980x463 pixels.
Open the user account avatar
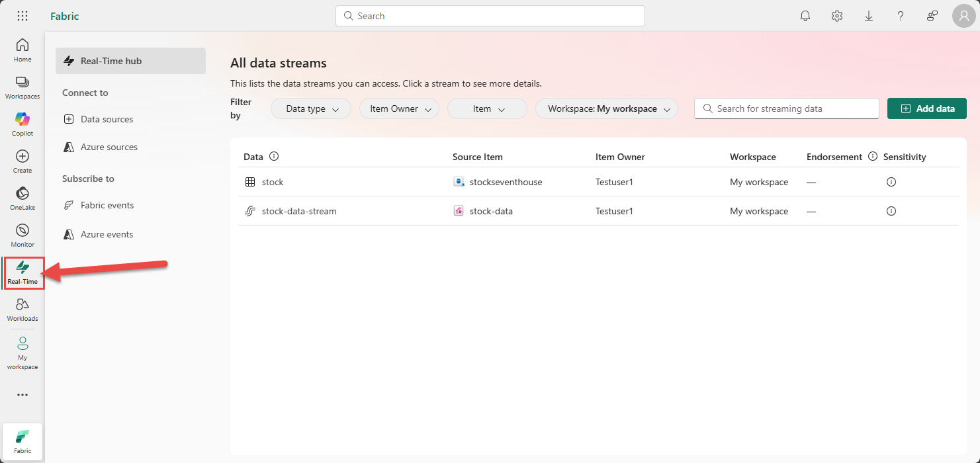pos(964,16)
